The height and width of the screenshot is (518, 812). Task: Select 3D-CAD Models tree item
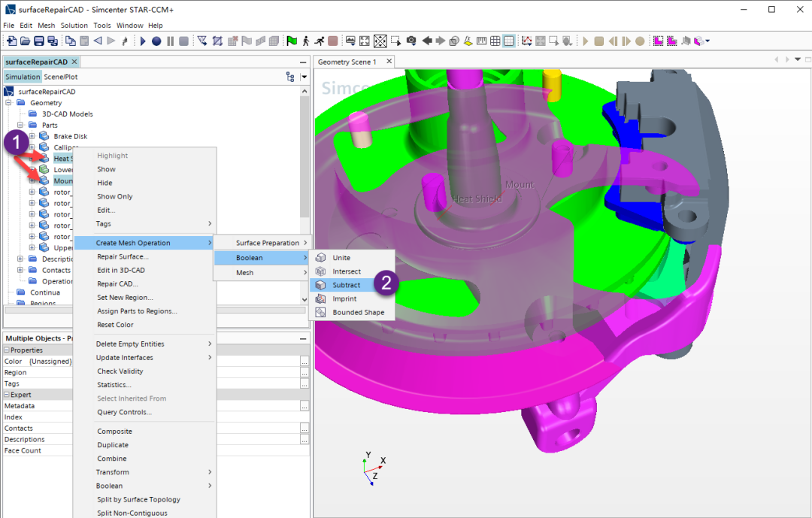coord(68,114)
